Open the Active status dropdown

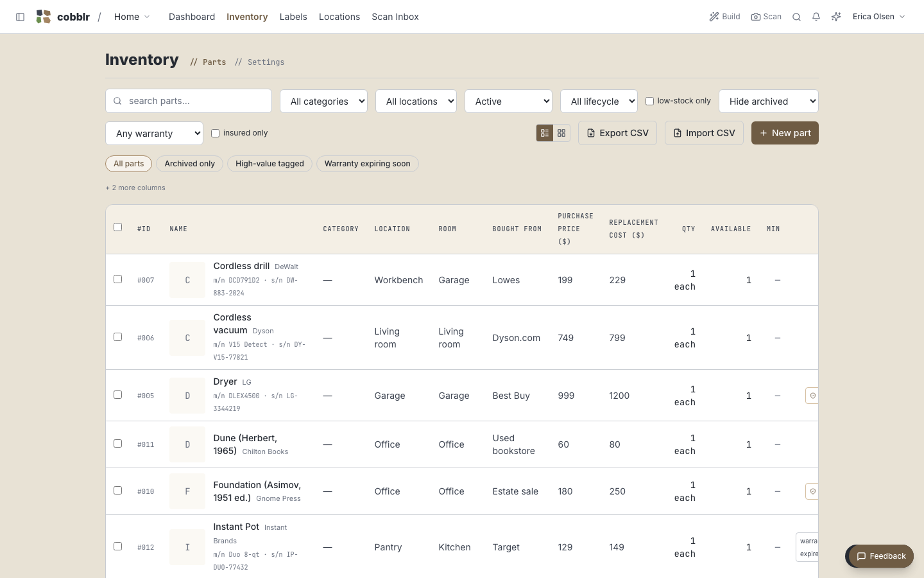pos(508,101)
